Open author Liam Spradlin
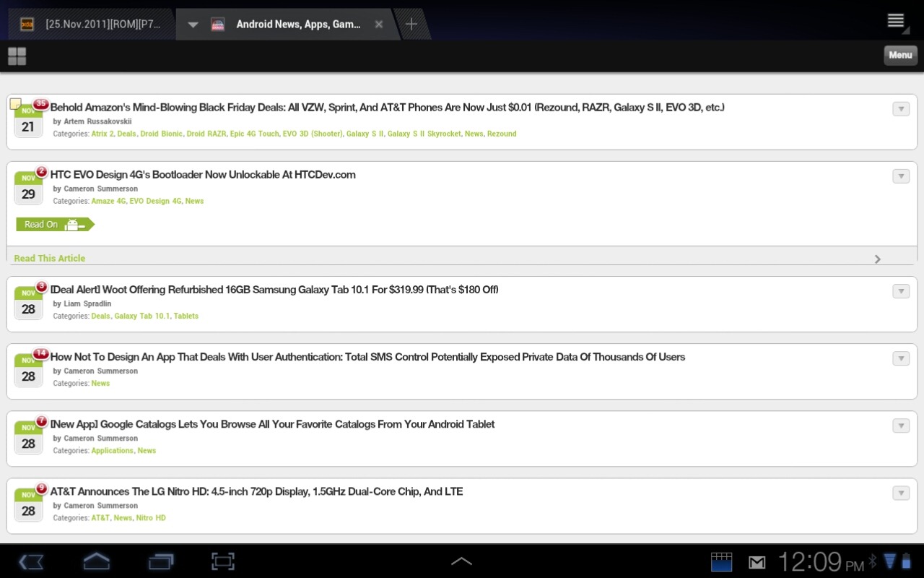This screenshot has height=578, width=924. (x=87, y=303)
